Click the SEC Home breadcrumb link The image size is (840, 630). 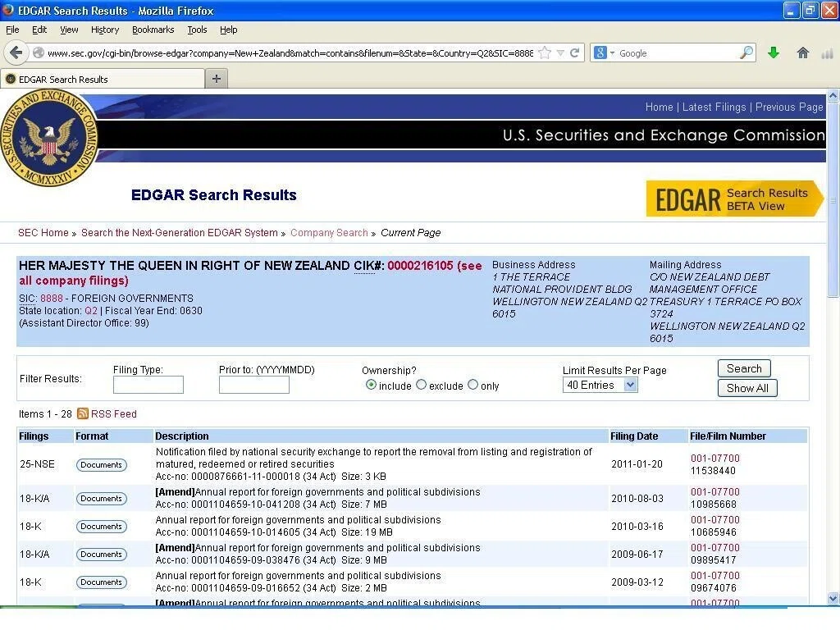click(43, 232)
